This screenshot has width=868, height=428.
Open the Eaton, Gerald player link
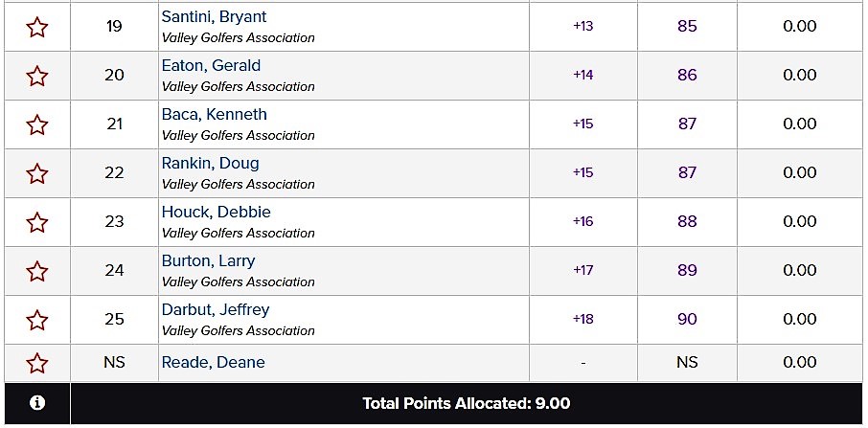point(211,66)
